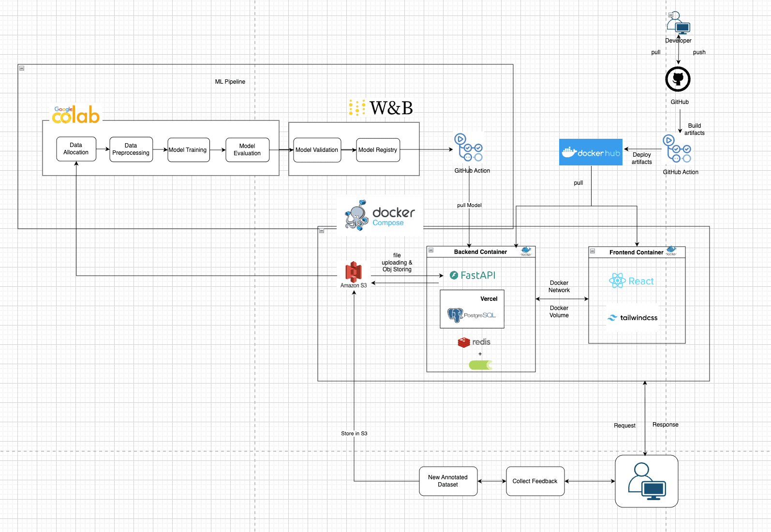The height and width of the screenshot is (532, 771).
Task: Click the plus sign below redis
Action: (480, 354)
